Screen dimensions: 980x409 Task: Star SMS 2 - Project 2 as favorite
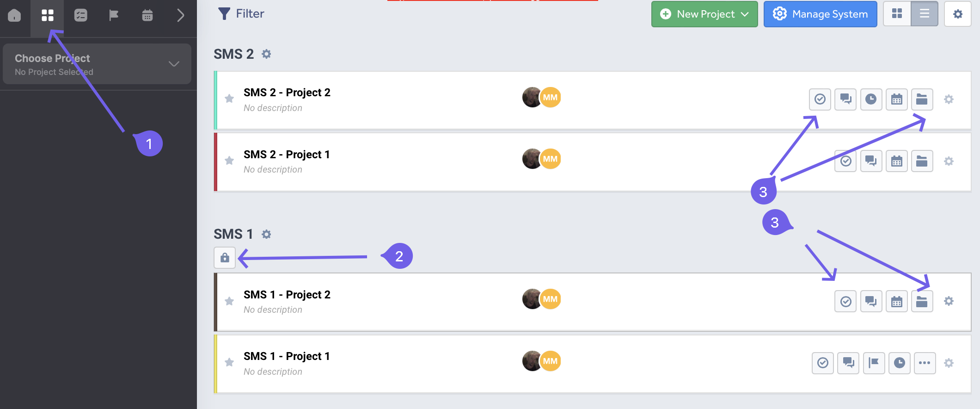(x=229, y=99)
